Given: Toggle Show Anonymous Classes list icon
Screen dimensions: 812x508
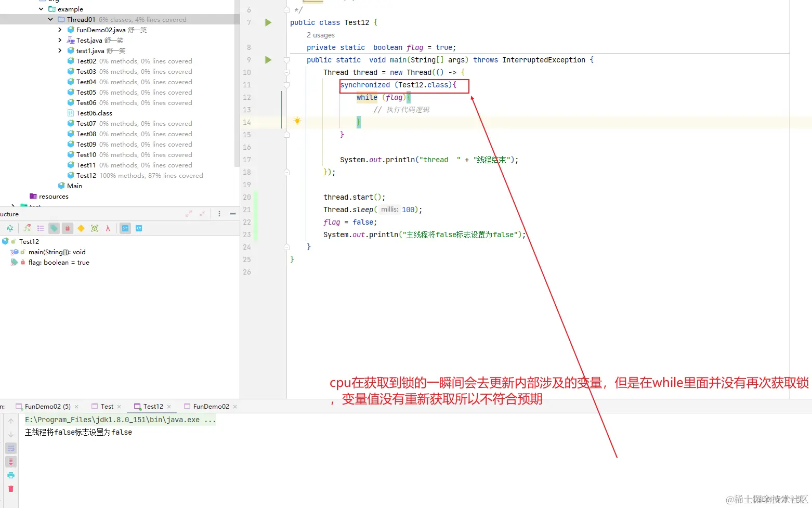Looking at the screenshot, I should [41, 228].
